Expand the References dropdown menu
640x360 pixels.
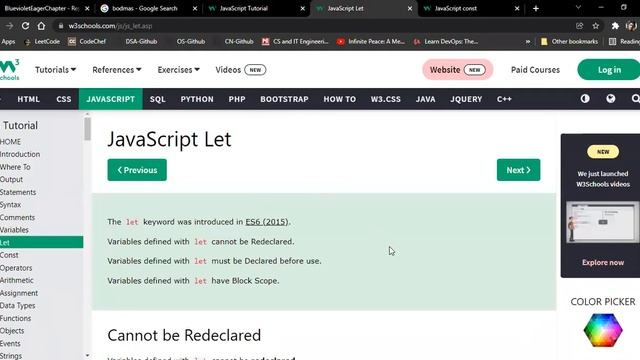click(x=117, y=70)
